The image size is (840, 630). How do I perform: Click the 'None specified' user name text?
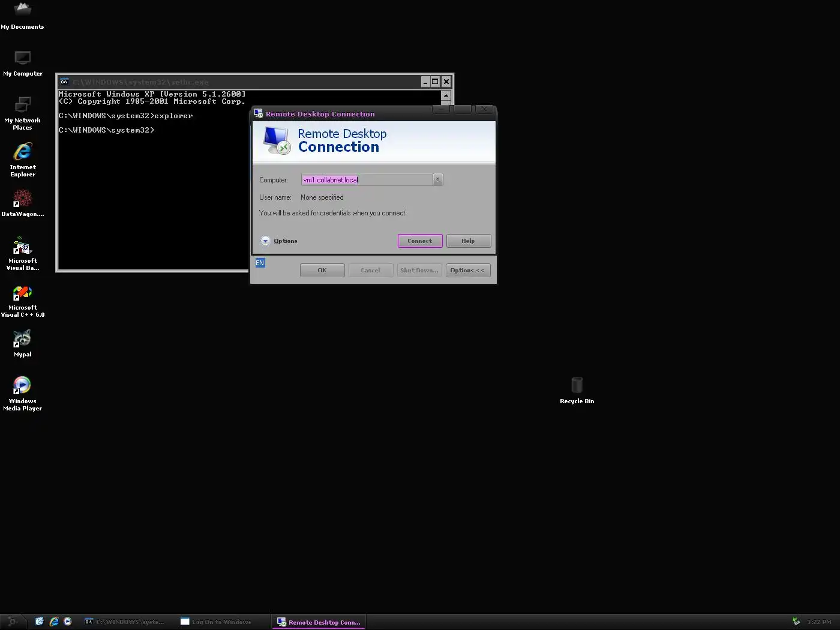pyautogui.click(x=322, y=197)
